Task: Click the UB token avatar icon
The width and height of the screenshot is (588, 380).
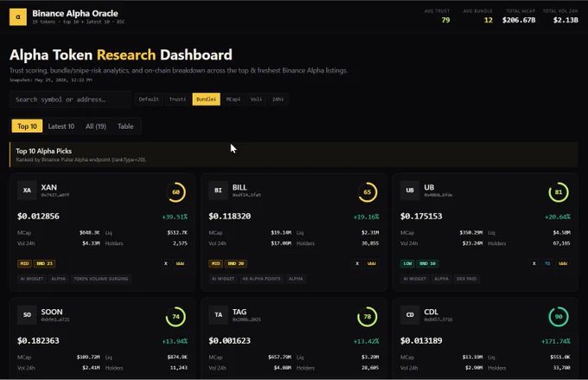Action: [x=410, y=190]
